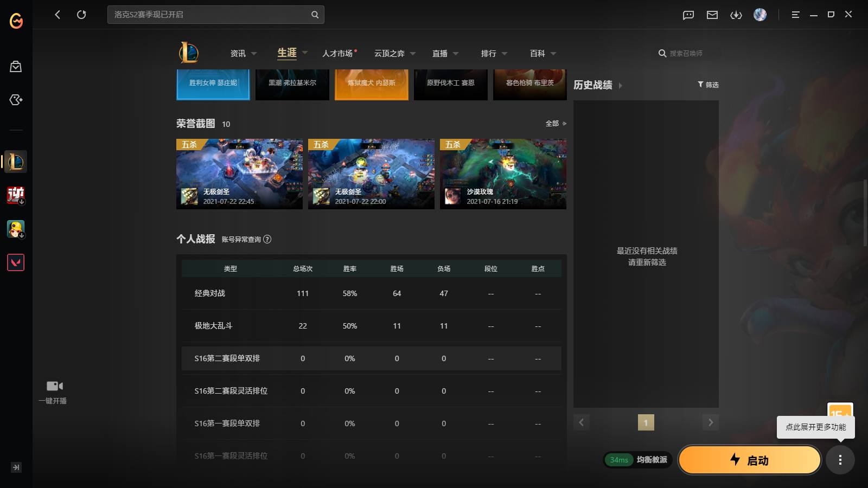Image resolution: width=868 pixels, height=488 pixels.
Task: Click the 总场次 column header
Action: (x=303, y=268)
